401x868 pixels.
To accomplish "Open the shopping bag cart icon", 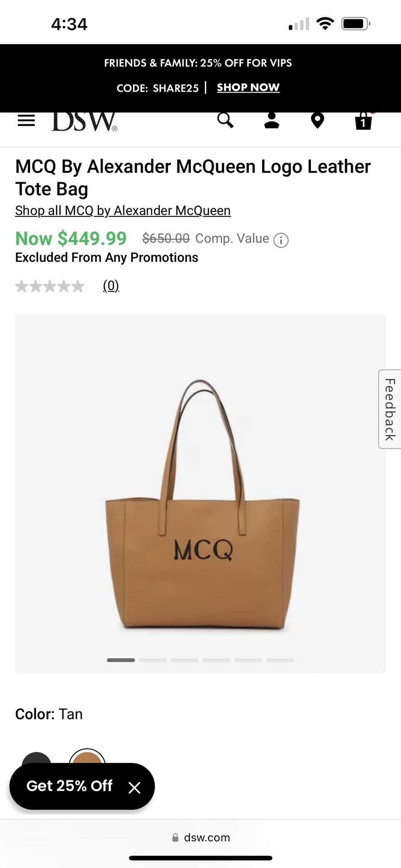I will click(363, 120).
